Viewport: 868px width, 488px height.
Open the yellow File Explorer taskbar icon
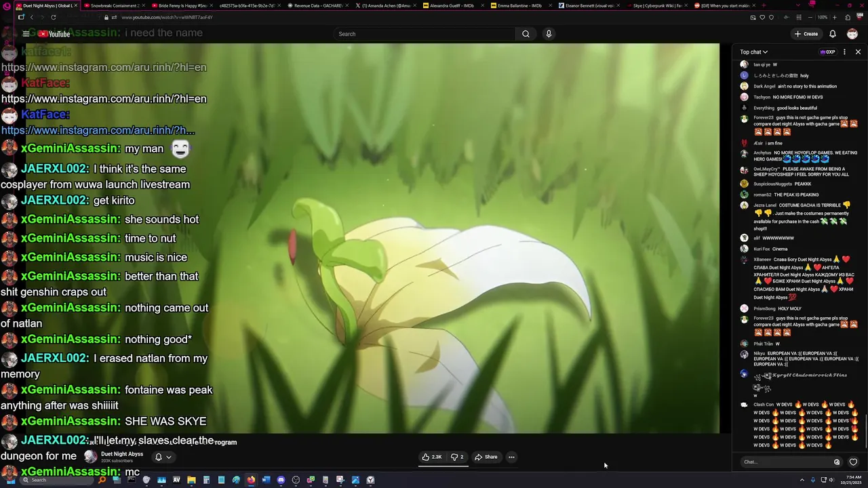point(191,480)
